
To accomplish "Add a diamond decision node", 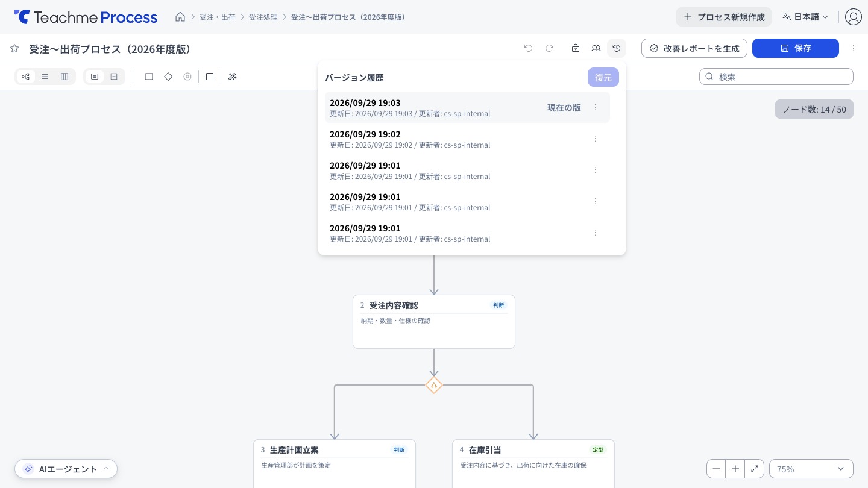I will click(168, 77).
